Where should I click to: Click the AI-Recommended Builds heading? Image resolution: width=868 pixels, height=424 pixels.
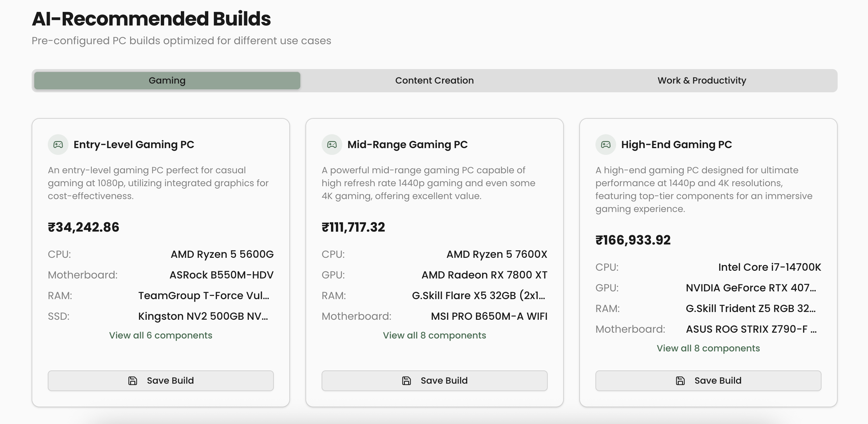coord(151,18)
